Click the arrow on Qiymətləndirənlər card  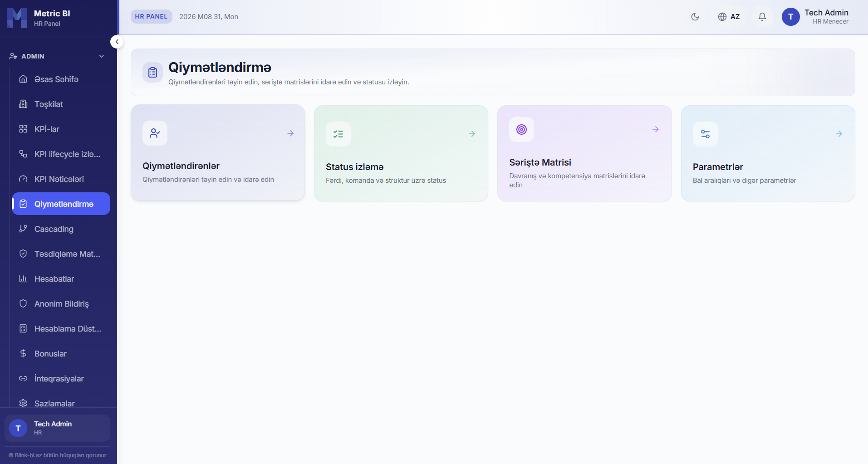290,133
